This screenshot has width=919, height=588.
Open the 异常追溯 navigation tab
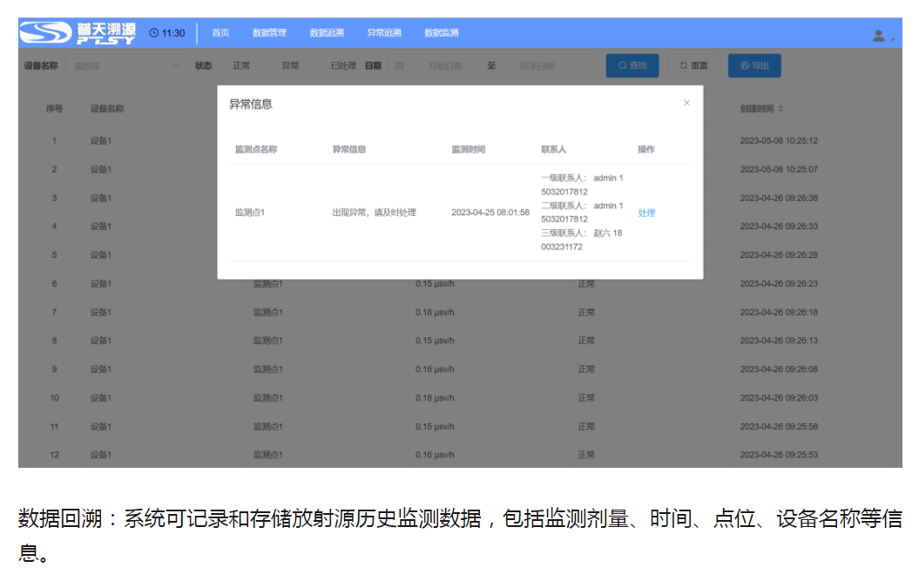pos(384,33)
